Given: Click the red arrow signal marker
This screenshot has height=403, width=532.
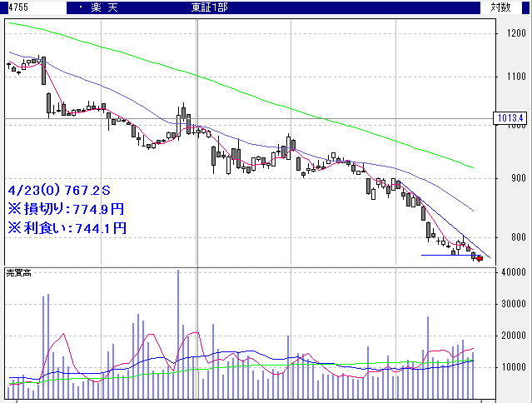Looking at the screenshot, I should coord(479,259).
